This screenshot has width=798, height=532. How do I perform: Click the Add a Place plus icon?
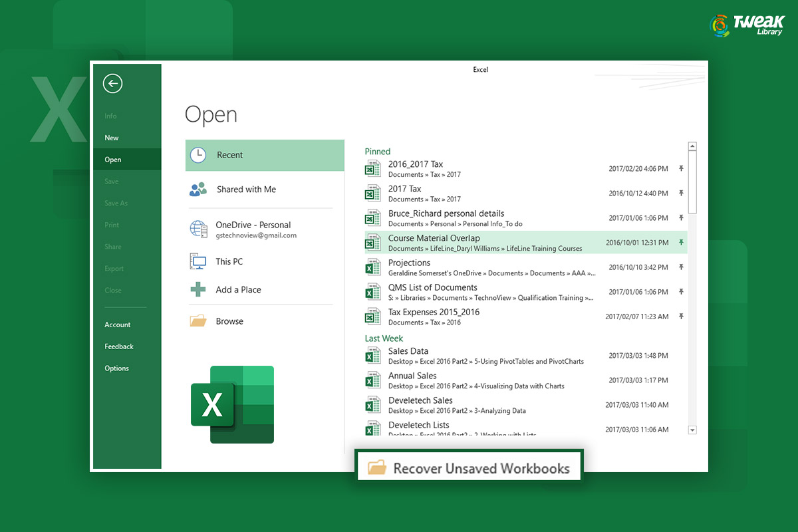(x=198, y=290)
